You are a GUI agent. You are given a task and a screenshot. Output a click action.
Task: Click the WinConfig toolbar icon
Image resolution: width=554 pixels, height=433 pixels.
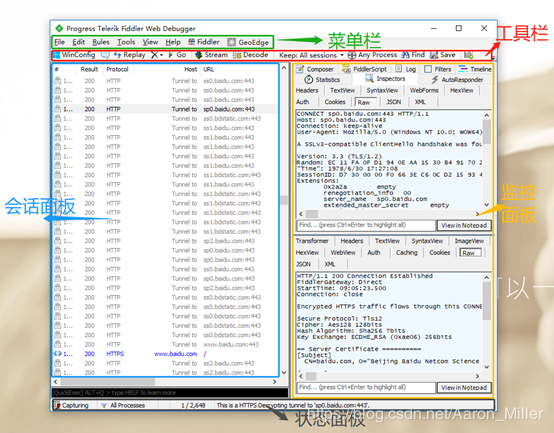coord(57,55)
